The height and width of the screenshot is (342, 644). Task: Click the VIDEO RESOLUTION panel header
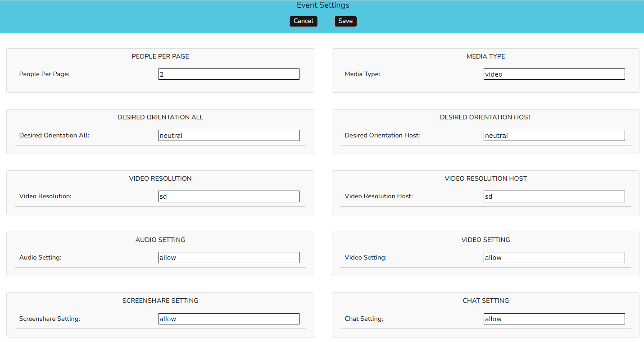click(x=160, y=178)
